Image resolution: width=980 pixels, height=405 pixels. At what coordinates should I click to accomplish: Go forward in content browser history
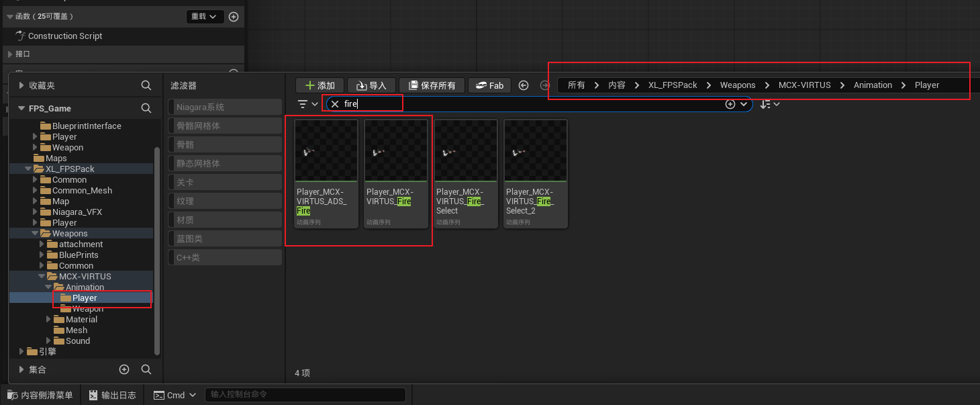tap(546, 85)
